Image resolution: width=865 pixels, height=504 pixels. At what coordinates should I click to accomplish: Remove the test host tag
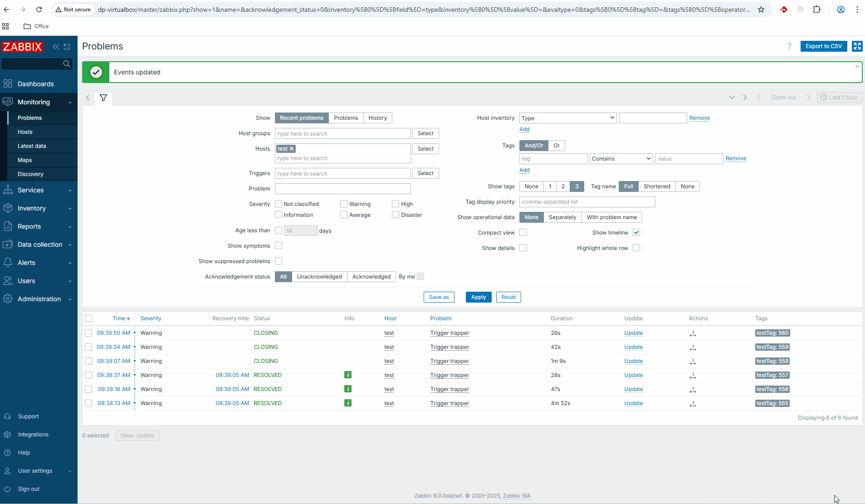coord(292,149)
